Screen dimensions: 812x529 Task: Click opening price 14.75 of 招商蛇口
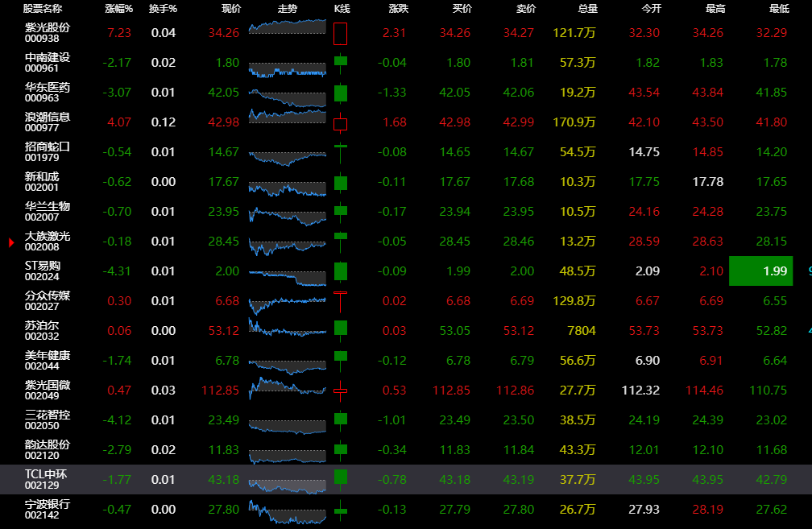pyautogui.click(x=644, y=151)
